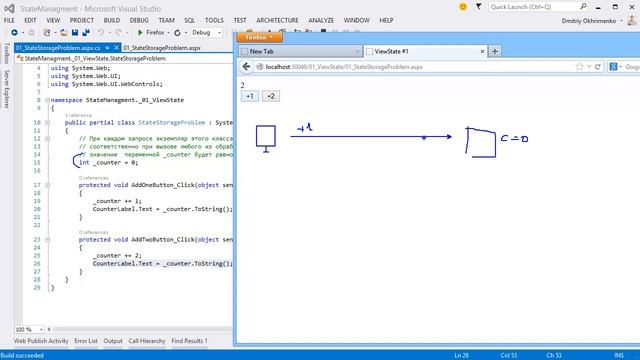Screen dimensions: 640x360
Task: Open the Toolbox side panel
Action: (7, 53)
